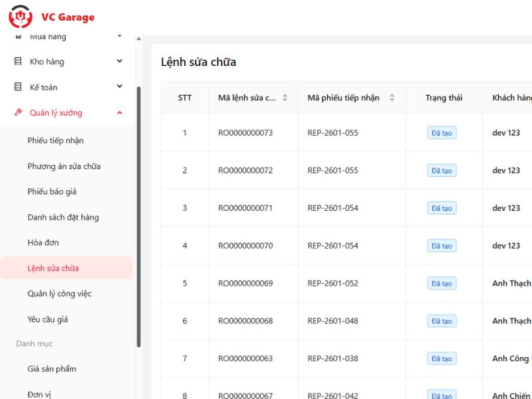The width and height of the screenshot is (532, 399).
Task: Open Quản lý công việc page
Action: pos(59,294)
